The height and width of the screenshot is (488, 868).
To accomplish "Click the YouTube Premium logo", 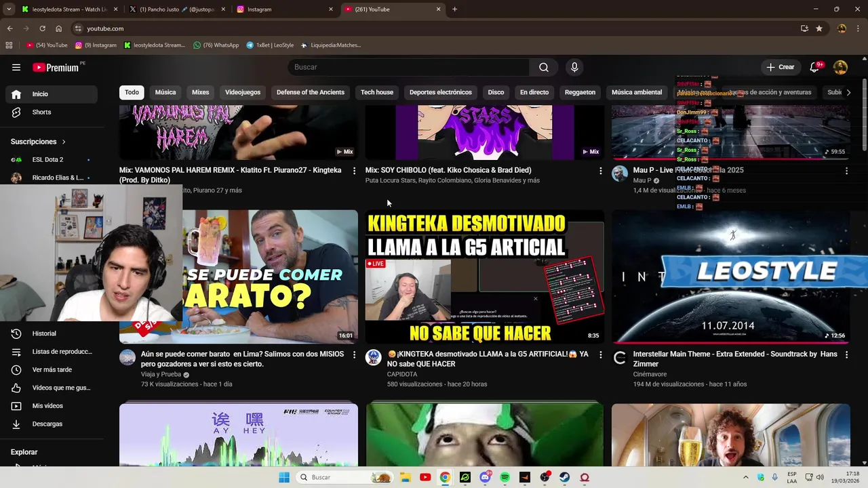I will click(x=56, y=67).
